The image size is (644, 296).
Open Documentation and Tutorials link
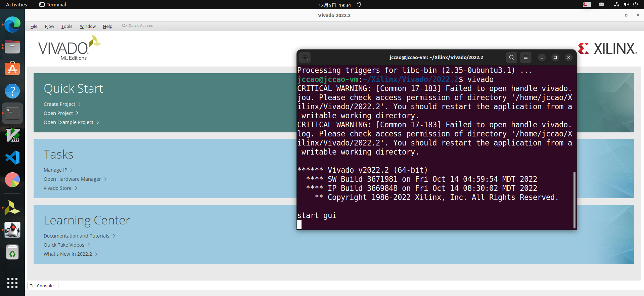[77, 236]
